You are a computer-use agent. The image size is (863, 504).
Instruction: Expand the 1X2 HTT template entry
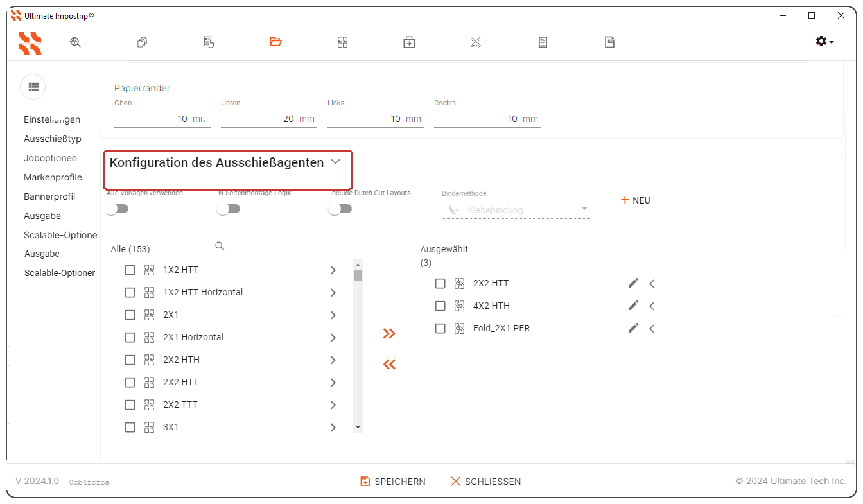pos(333,270)
